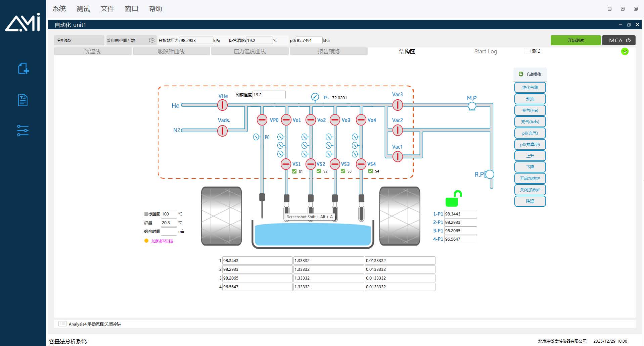Expand the 分析站2 station selector
Image resolution: width=644 pixels, height=346 pixels.
tap(79, 40)
